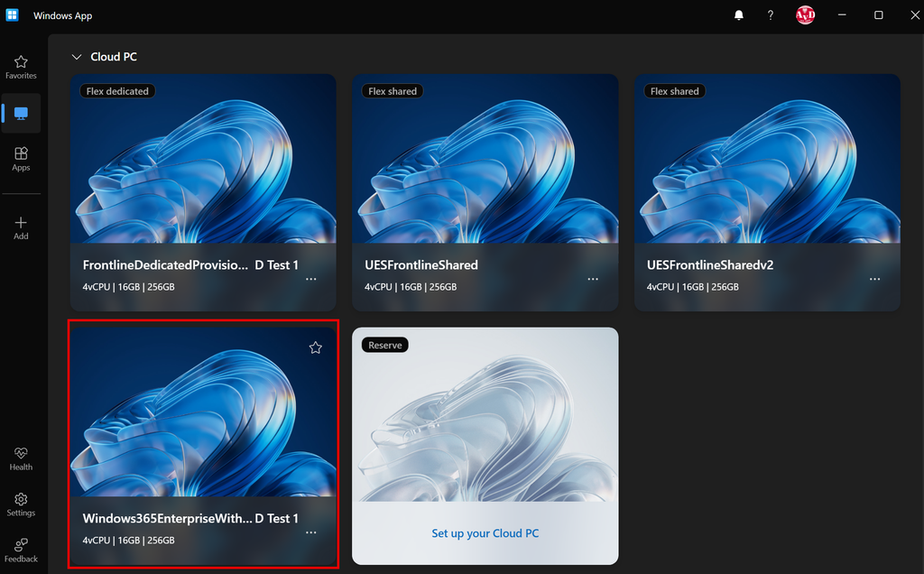Open the Favorites section in sidebar
Viewport: 924px width, 574px height.
21,67
